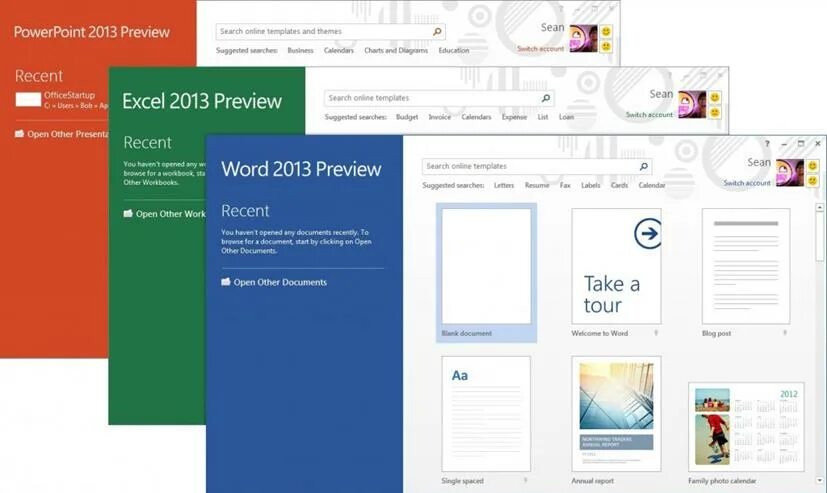Click Charts and Diagrams search in PowerPoint
Screen dimensions: 827x493
(x=396, y=51)
